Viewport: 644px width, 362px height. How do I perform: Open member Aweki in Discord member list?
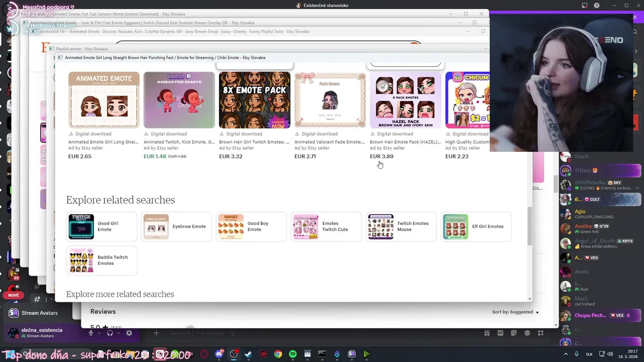click(x=600, y=272)
